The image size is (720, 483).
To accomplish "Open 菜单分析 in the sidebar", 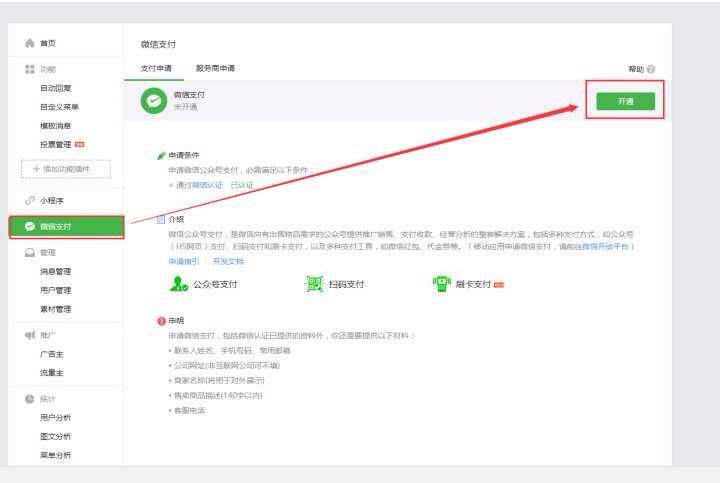I will coord(56,455).
